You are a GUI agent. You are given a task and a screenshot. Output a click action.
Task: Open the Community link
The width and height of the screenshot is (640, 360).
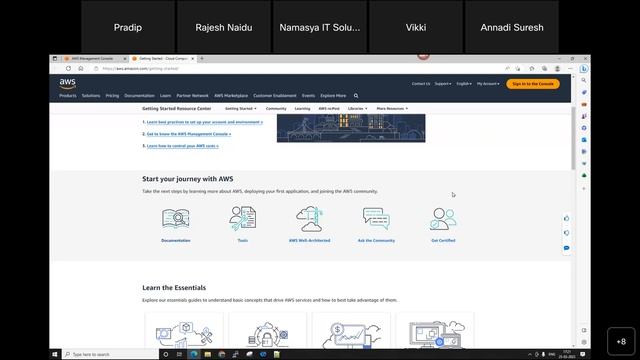[276, 109]
